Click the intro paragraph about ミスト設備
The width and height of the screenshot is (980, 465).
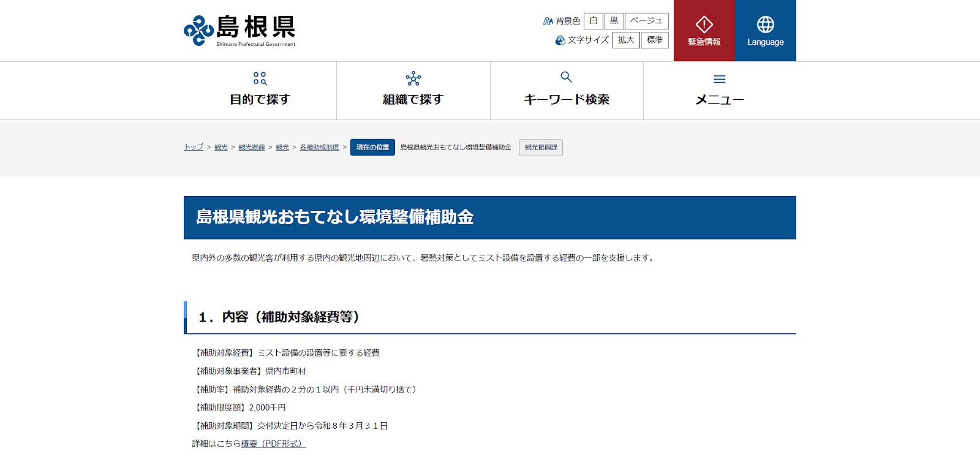424,258
